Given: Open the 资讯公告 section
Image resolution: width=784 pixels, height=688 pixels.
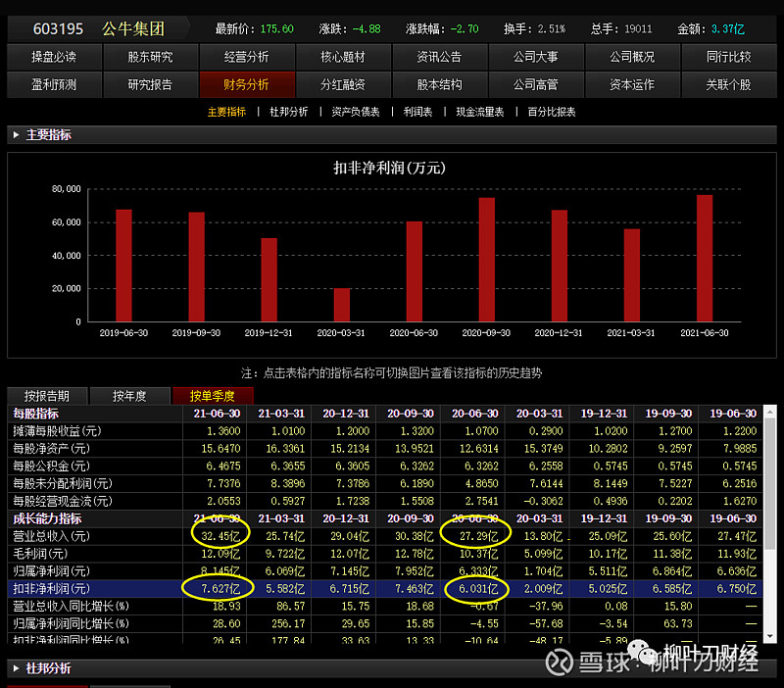Looking at the screenshot, I should click(439, 57).
